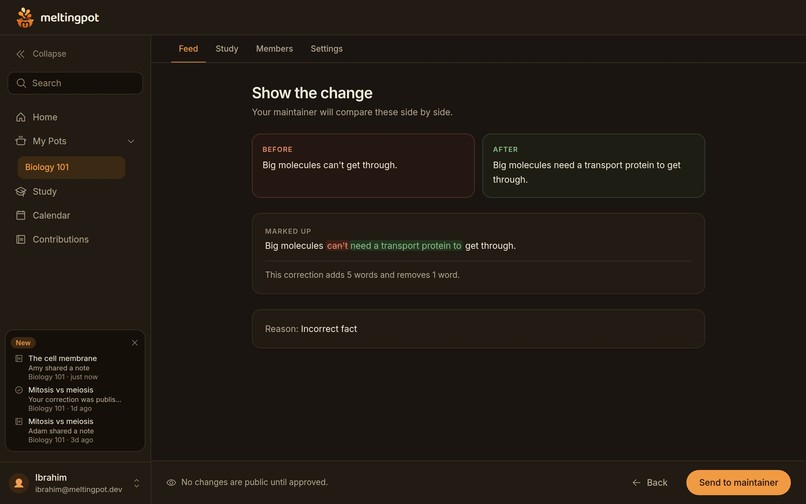The image size is (806, 504).
Task: Expand the My Pots chevron
Action: [131, 141]
